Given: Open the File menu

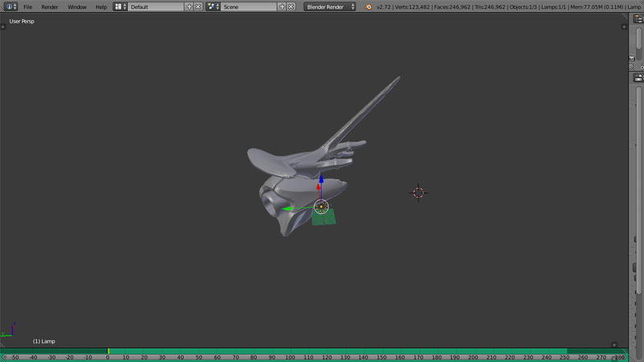Looking at the screenshot, I should [28, 7].
